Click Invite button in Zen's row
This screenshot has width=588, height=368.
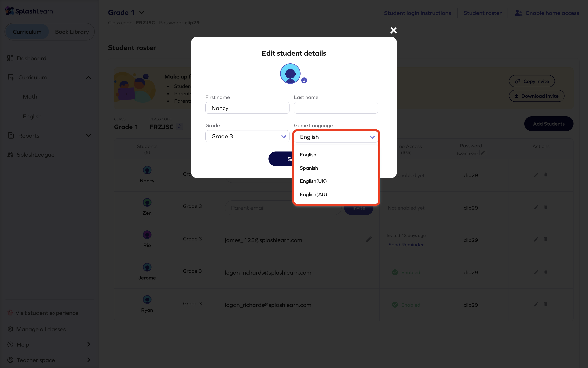359,208
